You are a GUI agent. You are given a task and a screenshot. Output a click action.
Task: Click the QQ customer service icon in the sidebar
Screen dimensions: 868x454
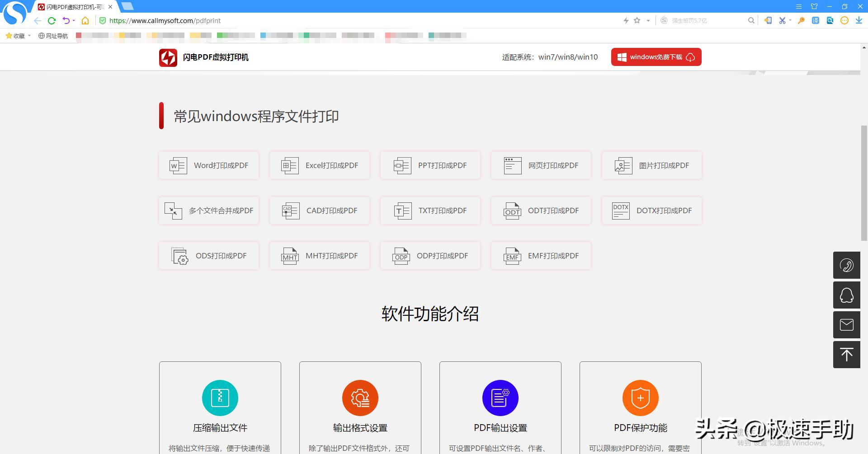pyautogui.click(x=847, y=295)
